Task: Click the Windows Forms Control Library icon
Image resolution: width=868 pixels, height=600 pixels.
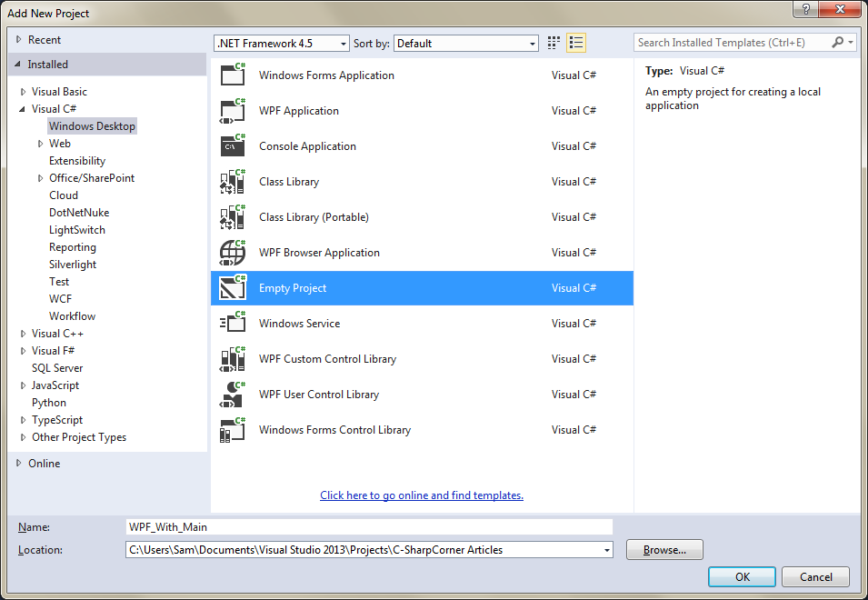Action: coord(233,430)
